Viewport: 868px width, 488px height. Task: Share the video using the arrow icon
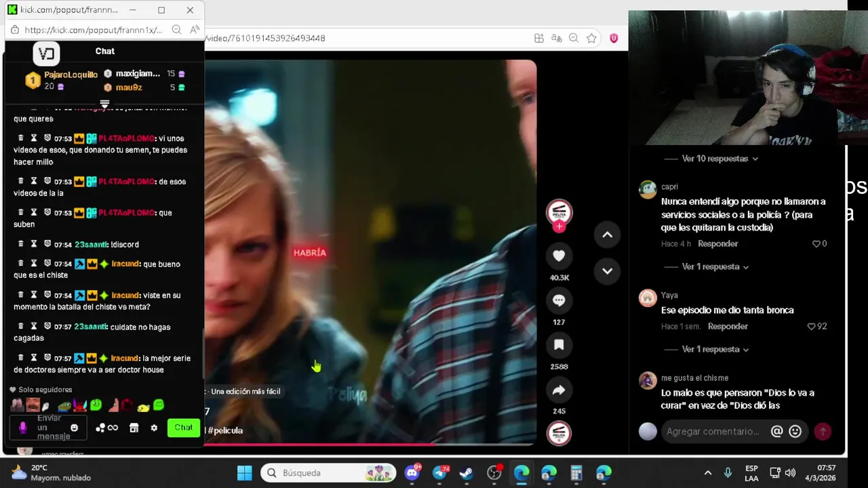pos(559,390)
